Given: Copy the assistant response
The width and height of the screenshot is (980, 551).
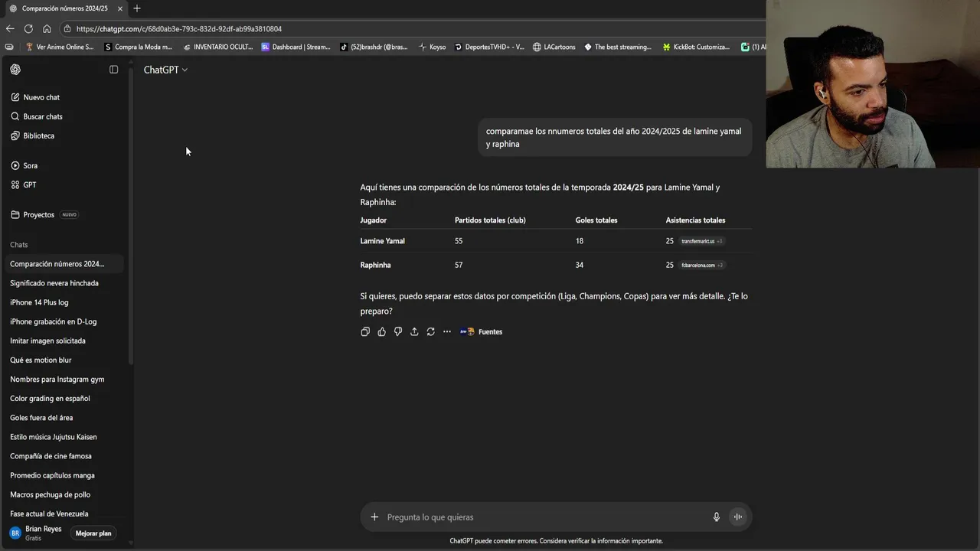Looking at the screenshot, I should [x=365, y=331].
